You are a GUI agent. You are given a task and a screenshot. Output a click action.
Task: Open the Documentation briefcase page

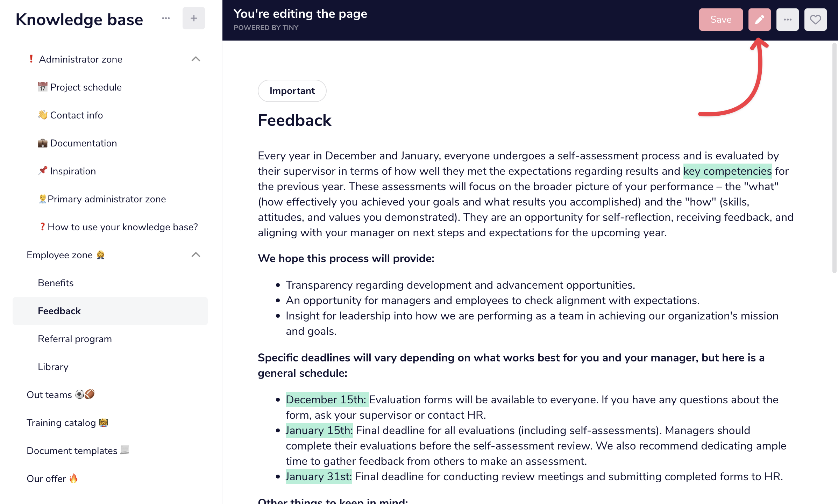tap(77, 143)
